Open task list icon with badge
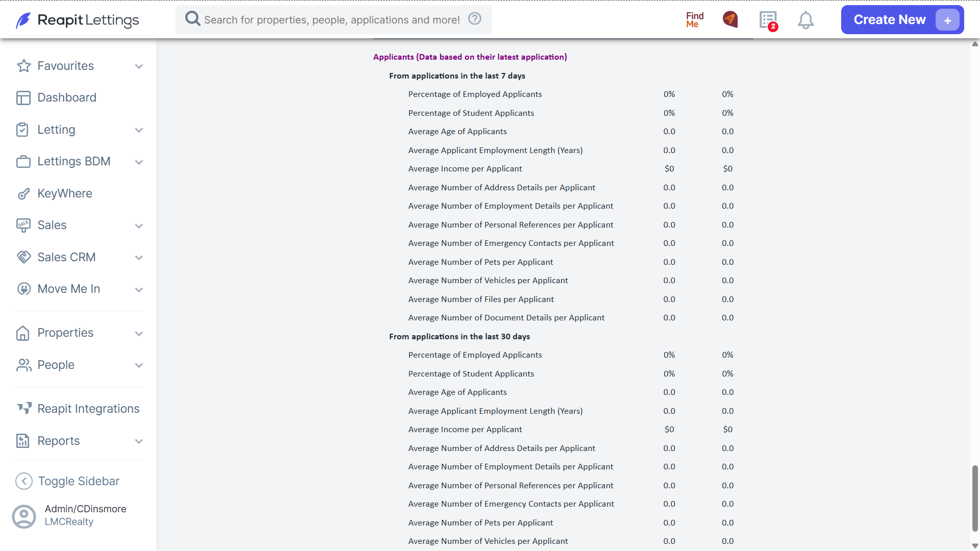 (768, 20)
